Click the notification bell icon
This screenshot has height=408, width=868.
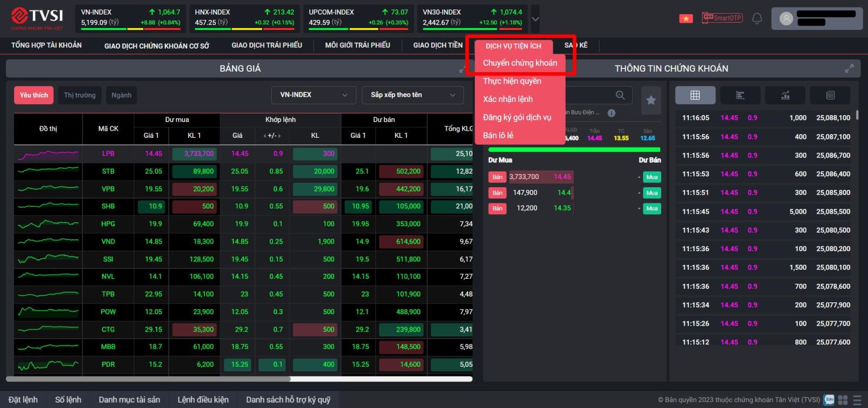(757, 18)
